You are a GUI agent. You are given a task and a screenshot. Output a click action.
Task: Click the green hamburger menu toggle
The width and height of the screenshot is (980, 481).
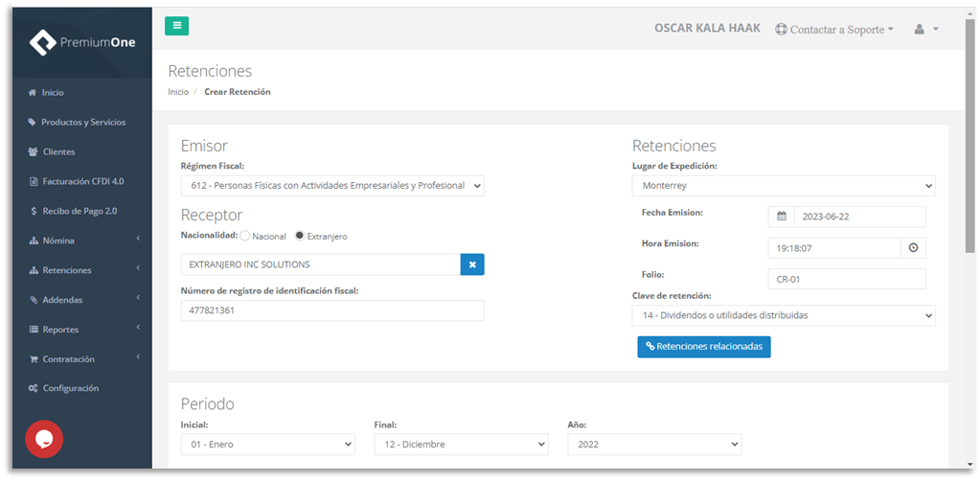(176, 26)
